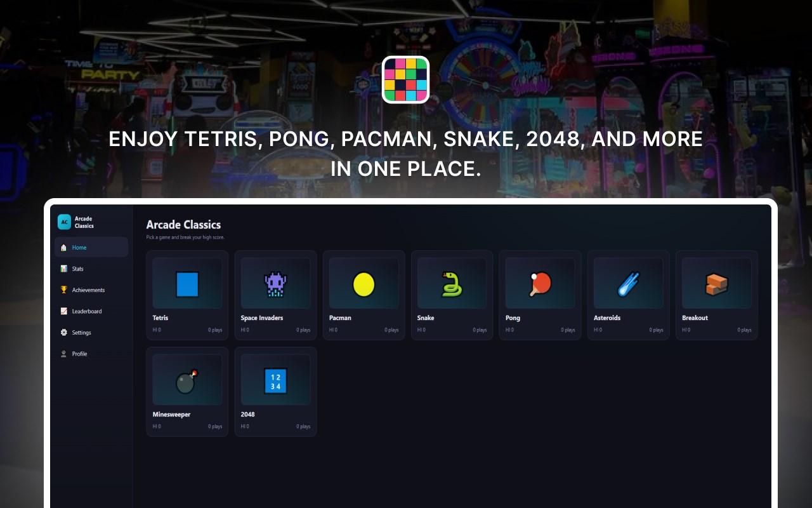Select the Asteroids comet icon

point(628,284)
